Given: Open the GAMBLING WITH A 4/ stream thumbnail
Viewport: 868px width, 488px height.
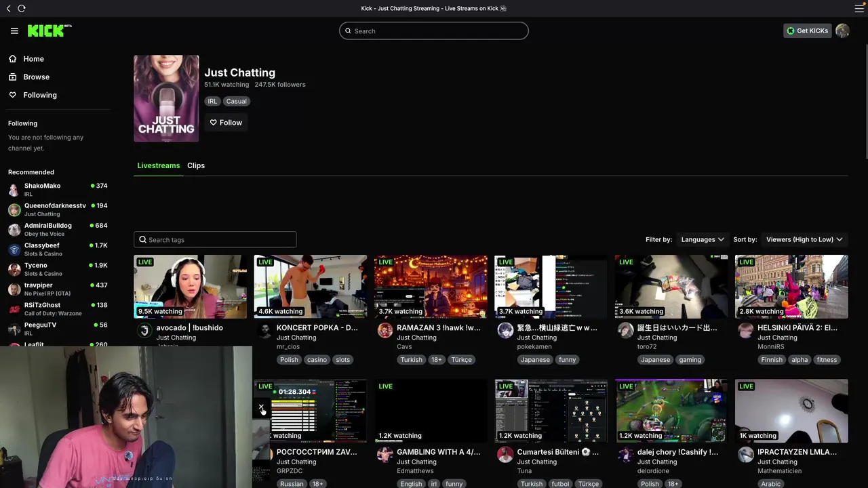Looking at the screenshot, I should point(431,411).
